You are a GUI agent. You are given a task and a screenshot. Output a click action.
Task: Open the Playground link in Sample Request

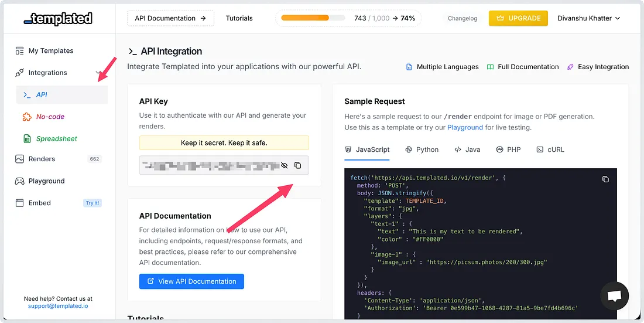coord(465,127)
